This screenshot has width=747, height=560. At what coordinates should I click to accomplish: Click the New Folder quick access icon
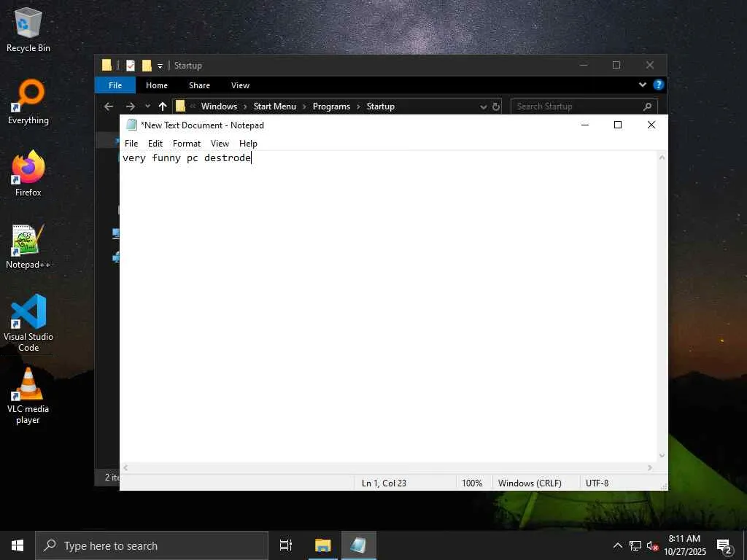(147, 65)
